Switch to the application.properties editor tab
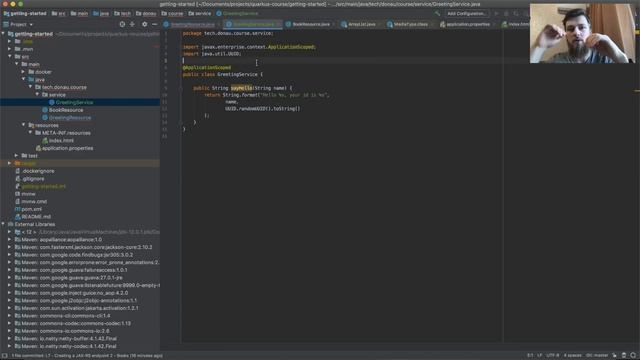640x360 pixels. pyautogui.click(x=467, y=24)
